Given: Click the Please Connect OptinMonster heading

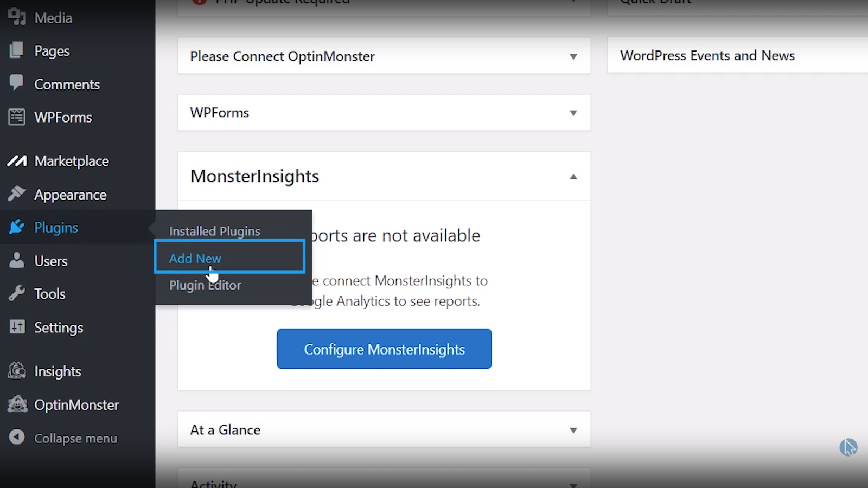Looking at the screenshot, I should 282,56.
